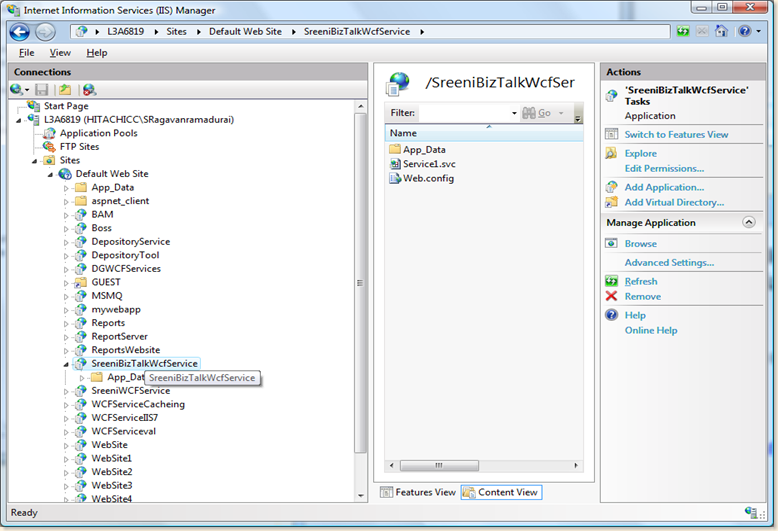
Task: Open the View menu
Action: (60, 53)
